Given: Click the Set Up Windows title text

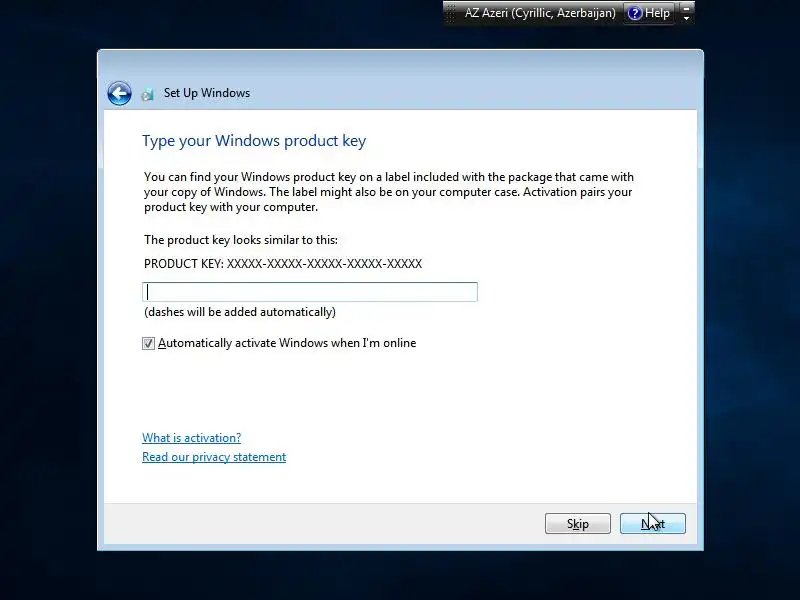Looking at the screenshot, I should tap(207, 93).
